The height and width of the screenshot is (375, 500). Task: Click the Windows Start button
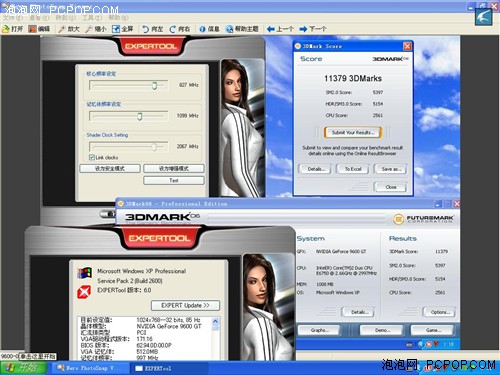(x=23, y=368)
